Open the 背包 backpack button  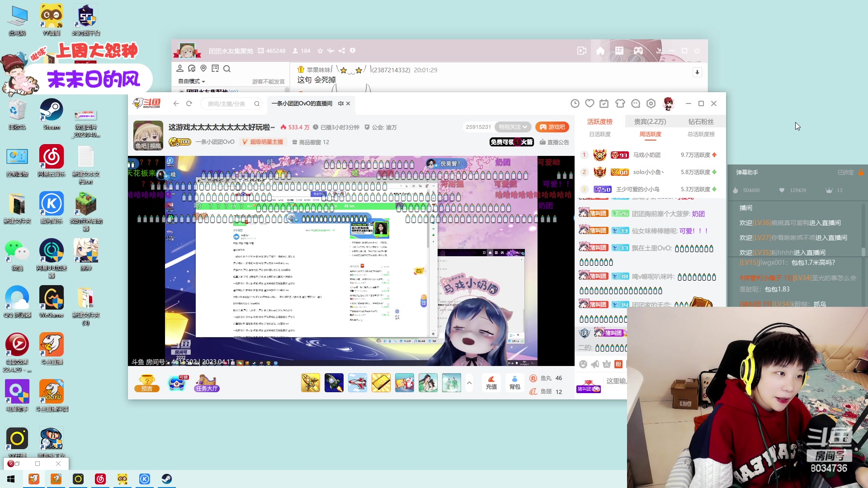(514, 383)
